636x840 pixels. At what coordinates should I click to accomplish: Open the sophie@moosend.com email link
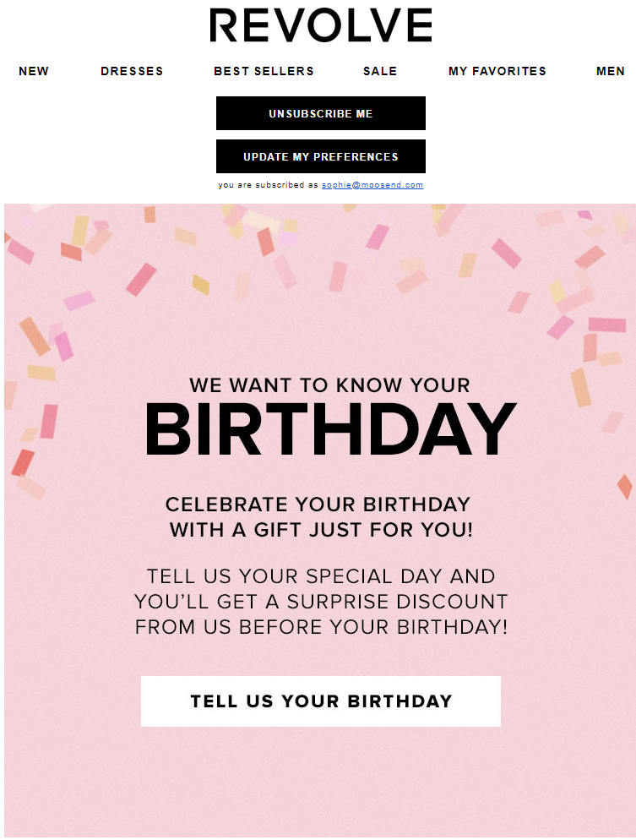click(x=372, y=185)
